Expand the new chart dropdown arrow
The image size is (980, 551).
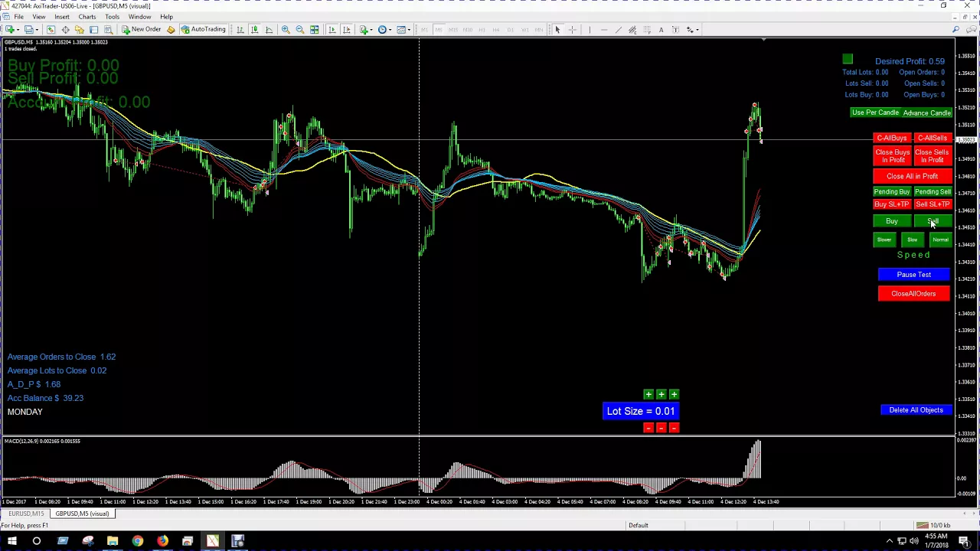[x=18, y=30]
